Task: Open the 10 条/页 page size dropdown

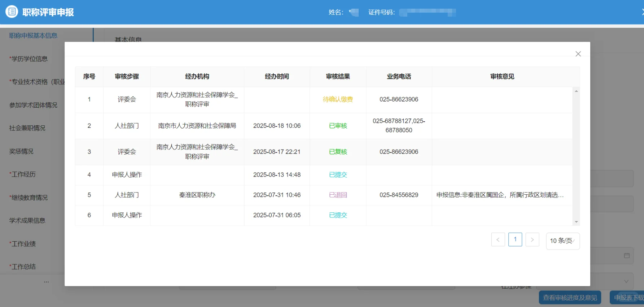Action: click(562, 241)
